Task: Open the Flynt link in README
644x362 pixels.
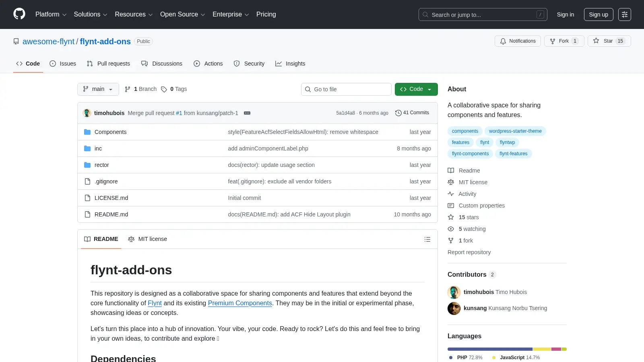Action: tap(155, 303)
